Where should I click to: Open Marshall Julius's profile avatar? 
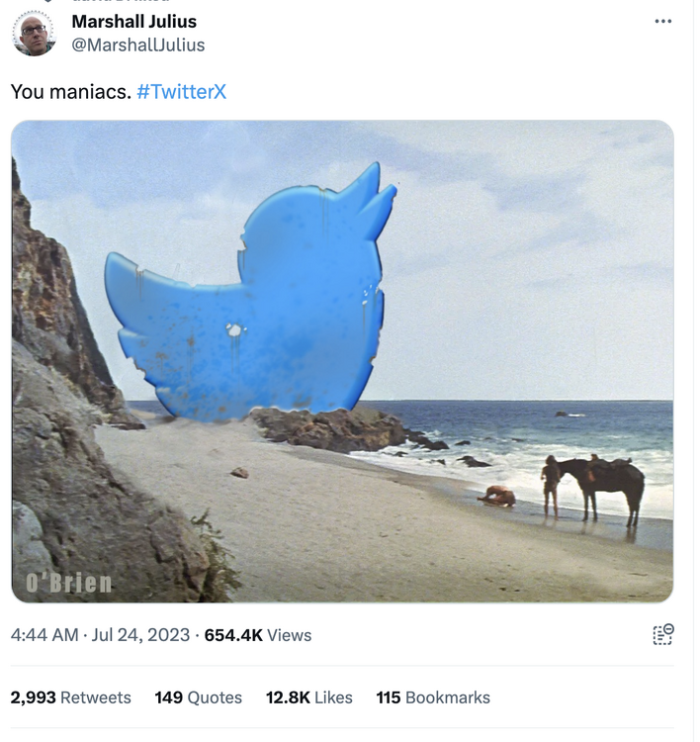(34, 34)
